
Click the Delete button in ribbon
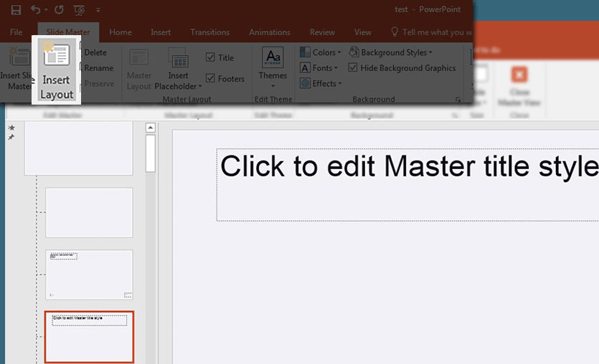pyautogui.click(x=95, y=52)
